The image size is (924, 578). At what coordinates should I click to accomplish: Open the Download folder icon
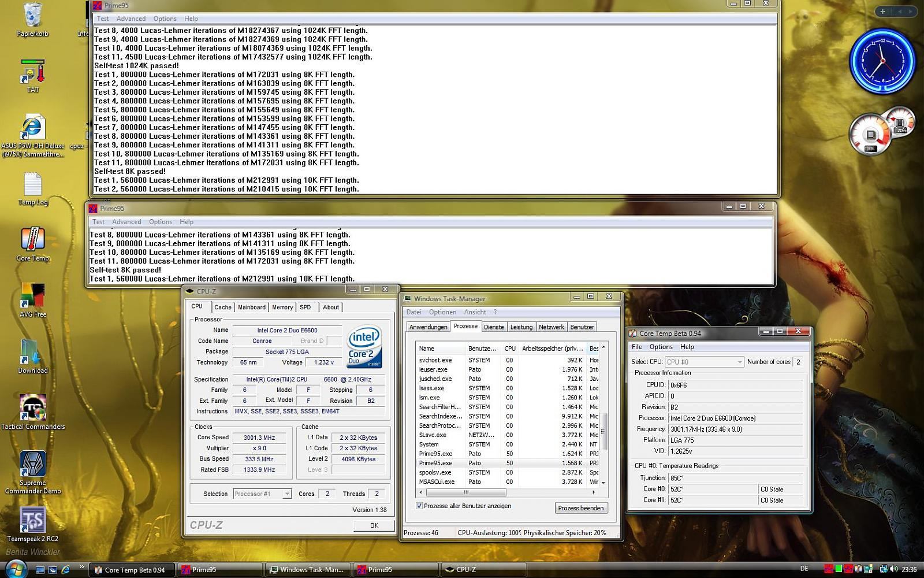(33, 357)
